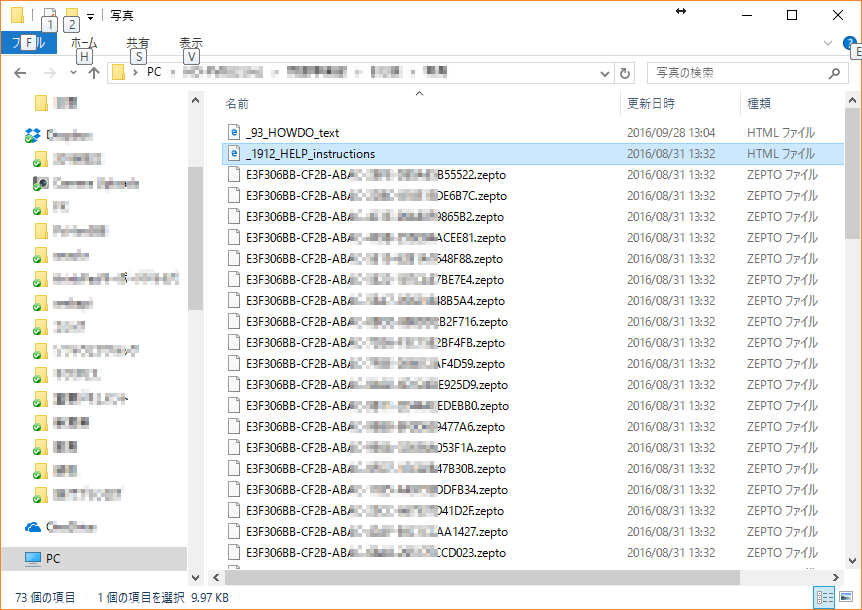Expand the ribbon with the chevron
This screenshot has height=610, width=862.
(x=827, y=43)
